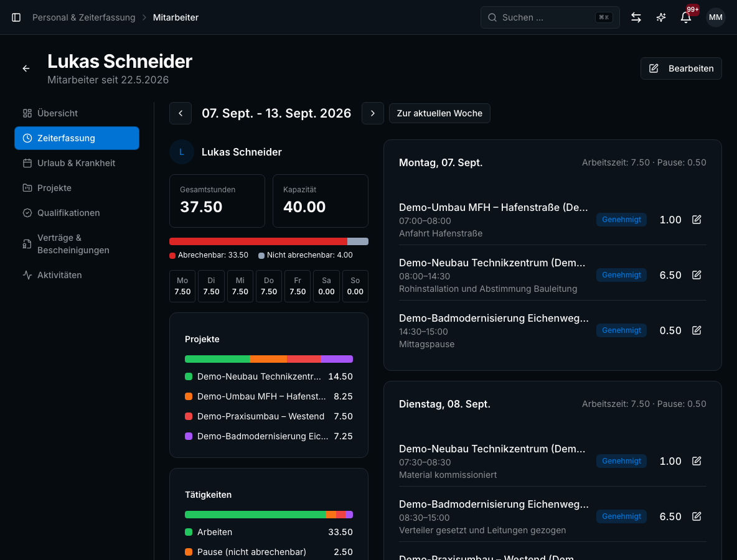This screenshot has height=560, width=737.
Task: Open the Übersicht section
Action: (x=77, y=113)
